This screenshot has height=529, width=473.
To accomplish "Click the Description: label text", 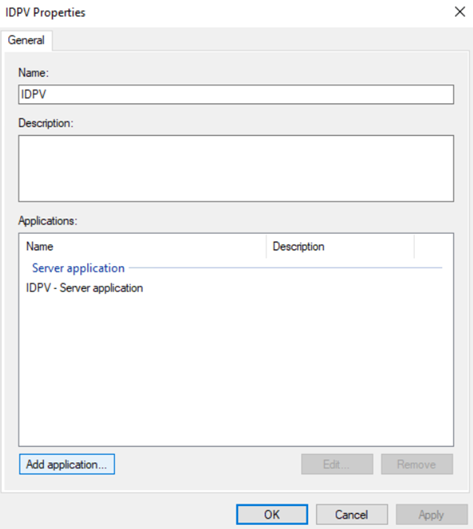I will click(46, 123).
